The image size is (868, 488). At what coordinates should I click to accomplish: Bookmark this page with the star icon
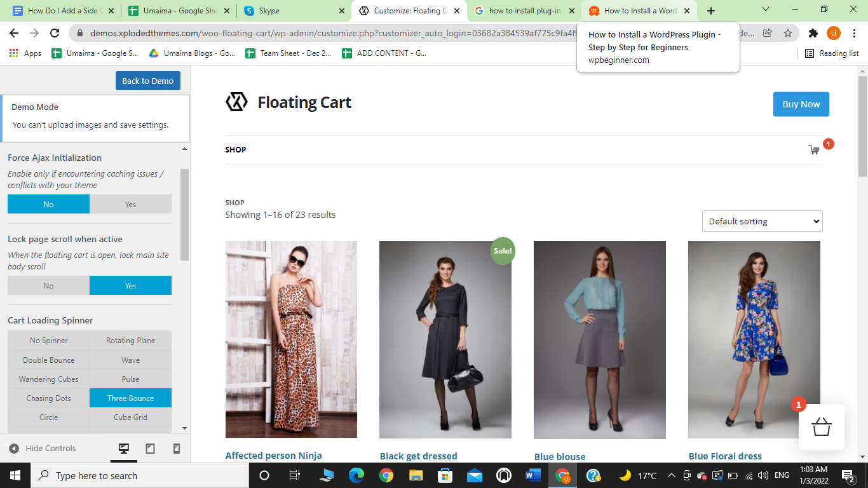click(788, 33)
